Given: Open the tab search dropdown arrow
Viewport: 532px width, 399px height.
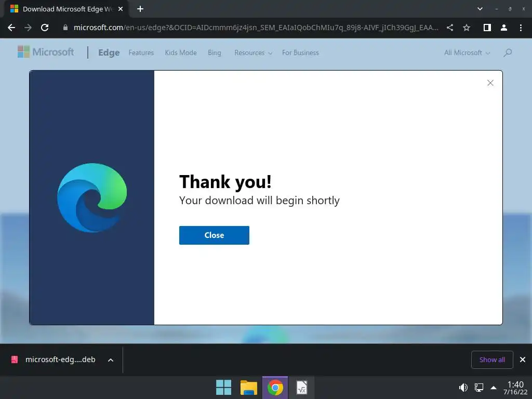Looking at the screenshot, I should tap(480, 9).
